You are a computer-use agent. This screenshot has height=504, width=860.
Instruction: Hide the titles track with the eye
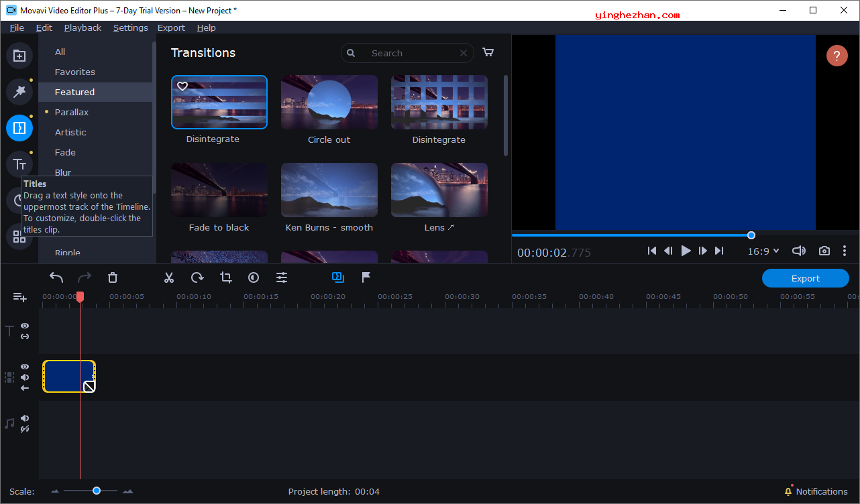click(x=25, y=326)
